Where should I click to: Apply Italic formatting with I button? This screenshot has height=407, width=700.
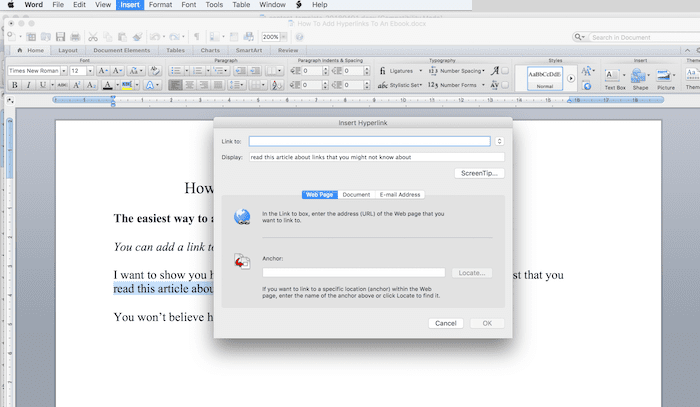coord(29,85)
